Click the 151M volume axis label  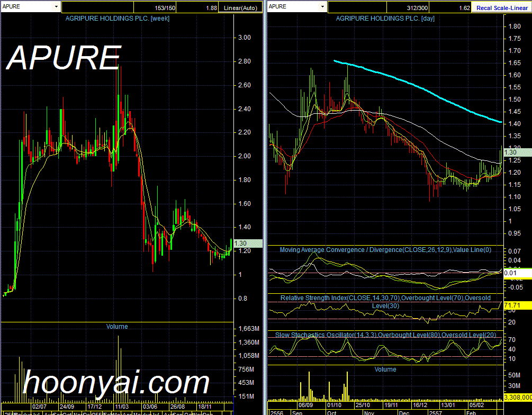pos(246,396)
